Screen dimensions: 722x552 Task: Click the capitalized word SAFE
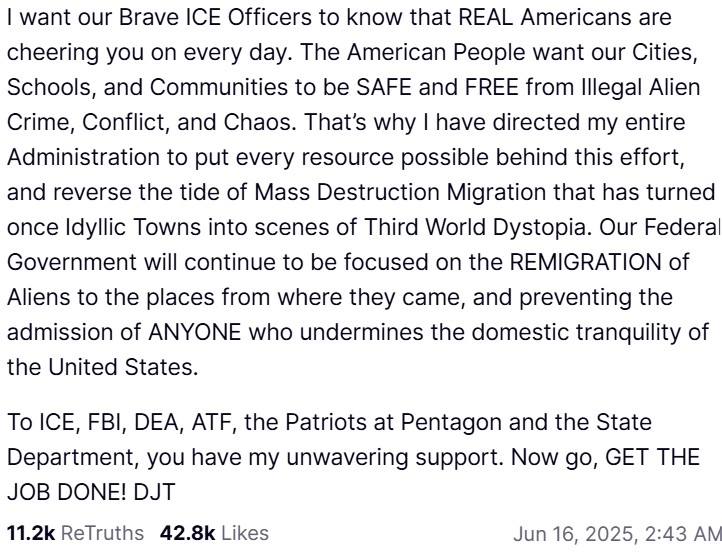pyautogui.click(x=384, y=87)
